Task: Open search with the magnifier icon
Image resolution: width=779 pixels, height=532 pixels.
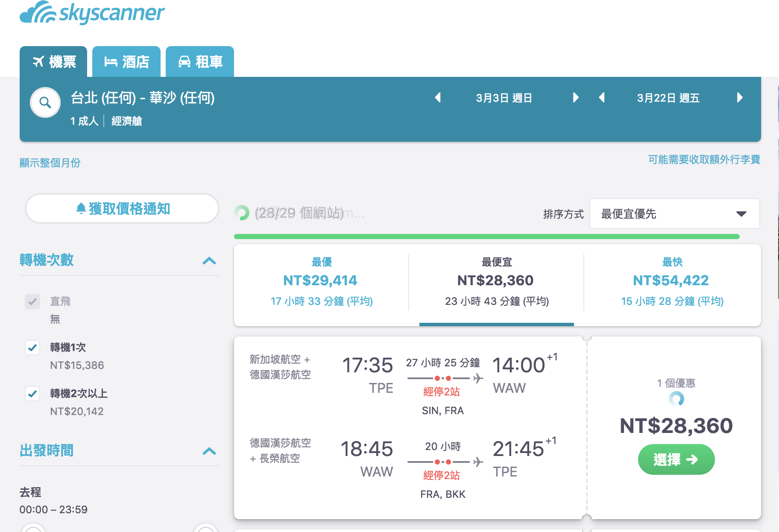Action: click(x=45, y=102)
